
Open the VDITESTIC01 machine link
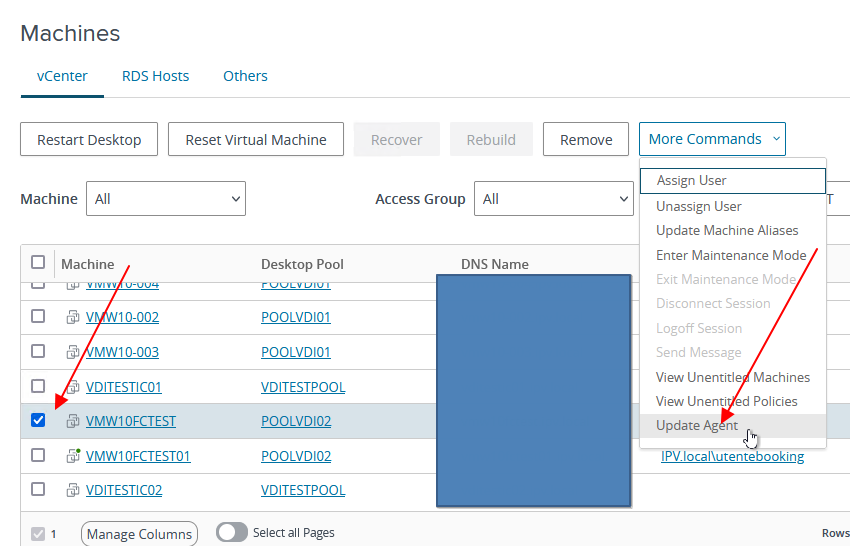pyautogui.click(x=124, y=387)
